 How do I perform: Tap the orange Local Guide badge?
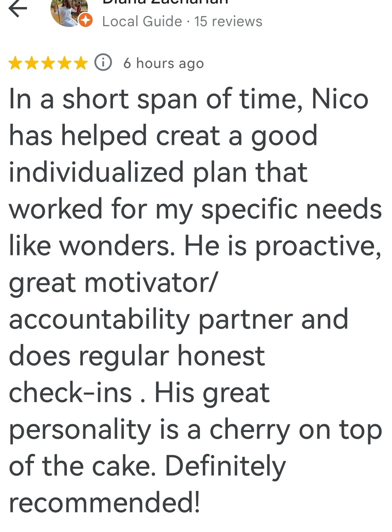(86, 20)
